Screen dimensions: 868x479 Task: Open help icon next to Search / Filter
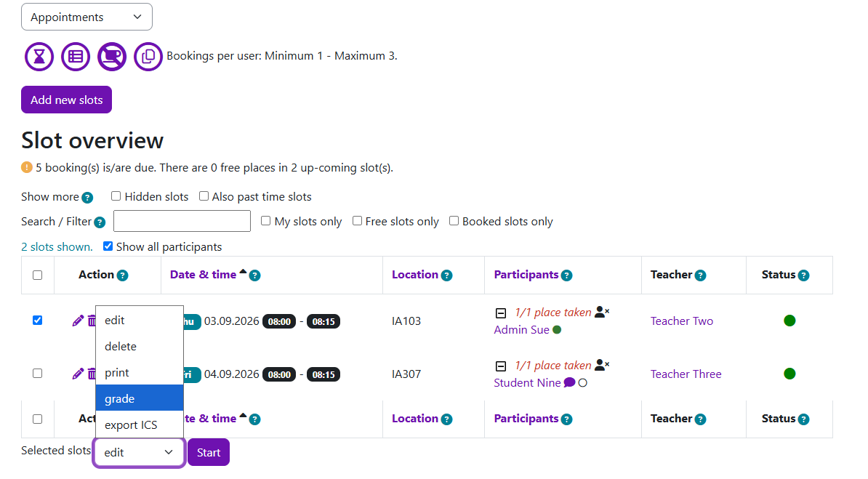click(100, 222)
